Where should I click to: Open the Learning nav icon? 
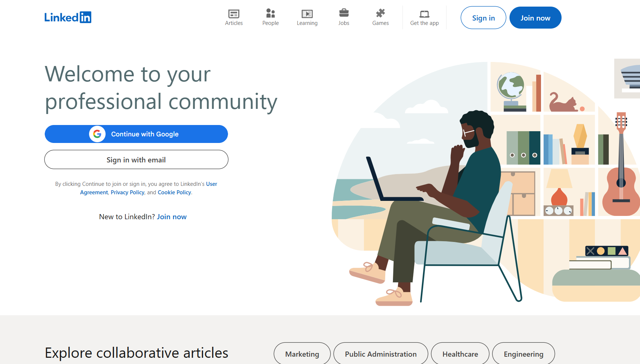(307, 14)
